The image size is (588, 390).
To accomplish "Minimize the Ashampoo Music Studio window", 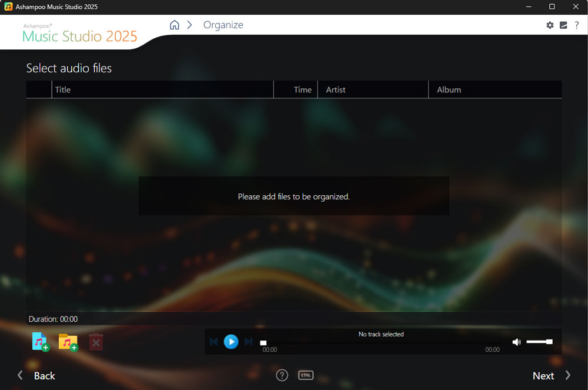I will click(529, 6).
